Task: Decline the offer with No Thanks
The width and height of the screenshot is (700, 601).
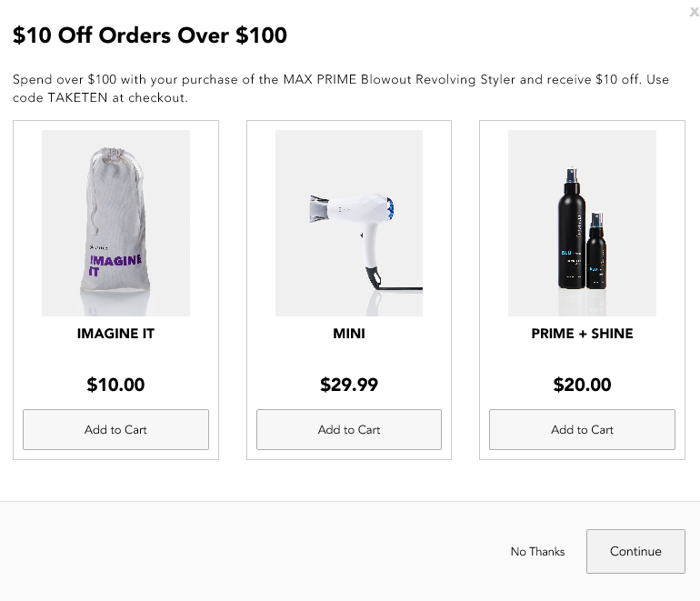Action: click(x=537, y=552)
